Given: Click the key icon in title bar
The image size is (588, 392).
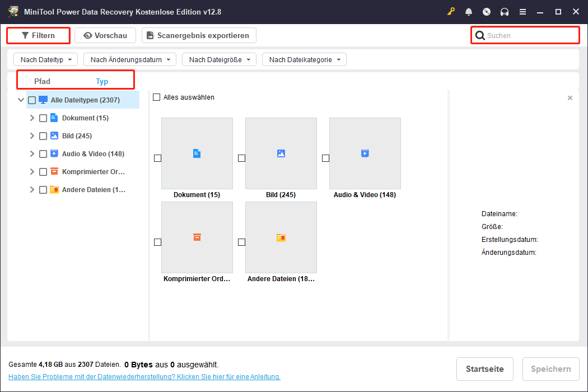Looking at the screenshot, I should click(451, 12).
